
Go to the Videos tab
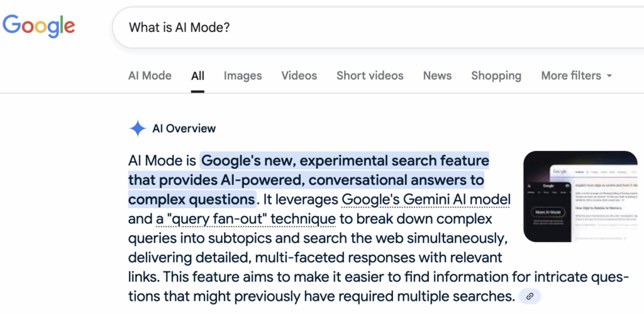(299, 76)
